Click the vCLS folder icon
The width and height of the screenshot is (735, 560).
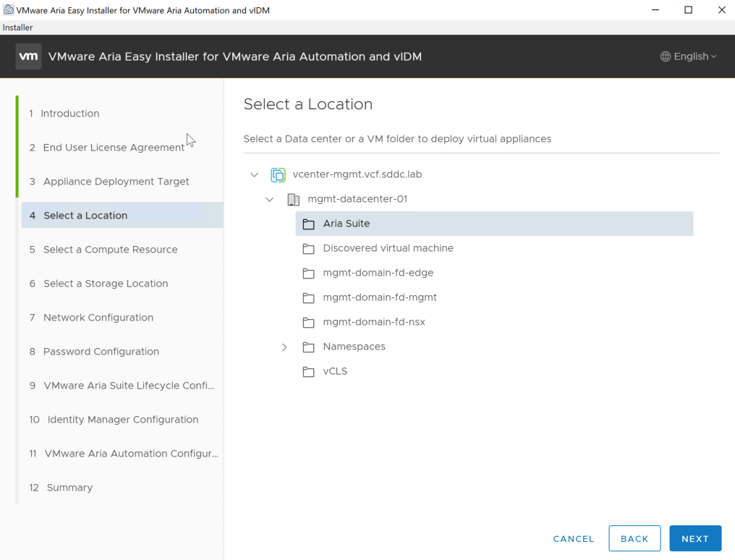309,372
